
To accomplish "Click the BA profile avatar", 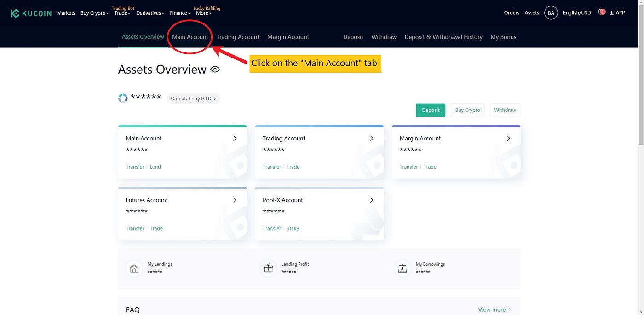I will 551,13.
